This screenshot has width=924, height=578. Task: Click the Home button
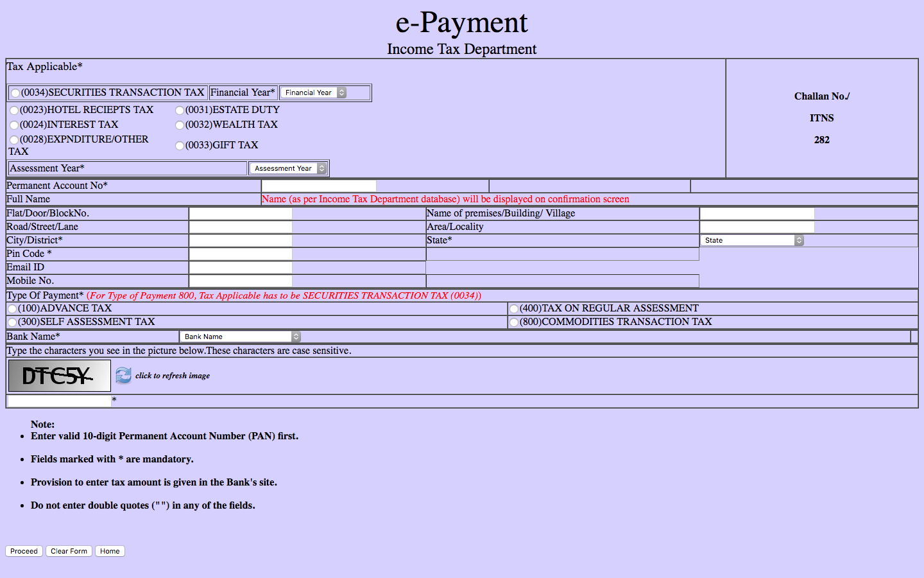pyautogui.click(x=109, y=550)
